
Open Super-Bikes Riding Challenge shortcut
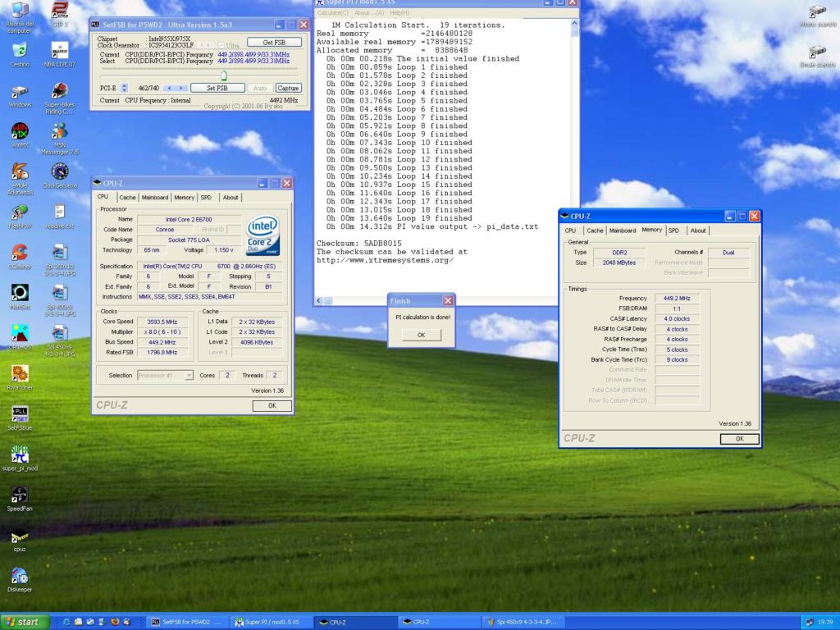(59, 98)
